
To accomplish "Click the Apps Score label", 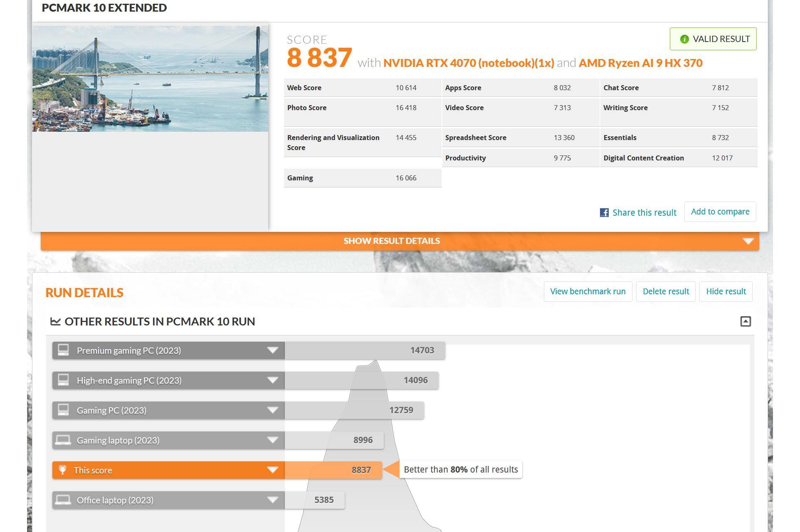I will coord(463,88).
